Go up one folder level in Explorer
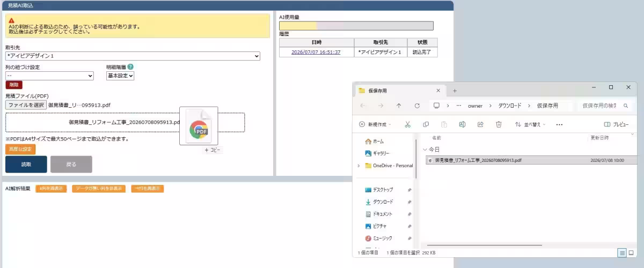This screenshot has height=268, width=644. click(398, 106)
